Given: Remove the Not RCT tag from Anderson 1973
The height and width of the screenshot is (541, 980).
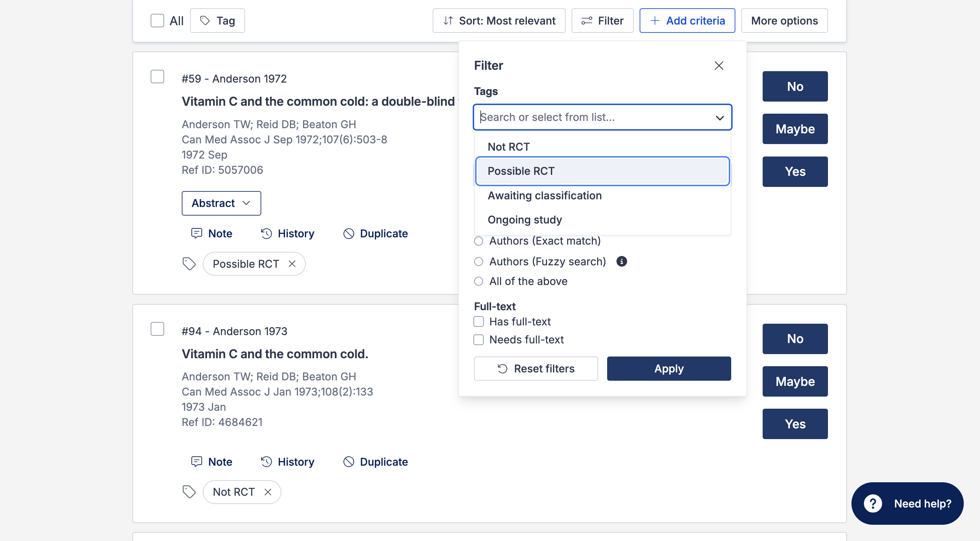Looking at the screenshot, I should [x=268, y=492].
